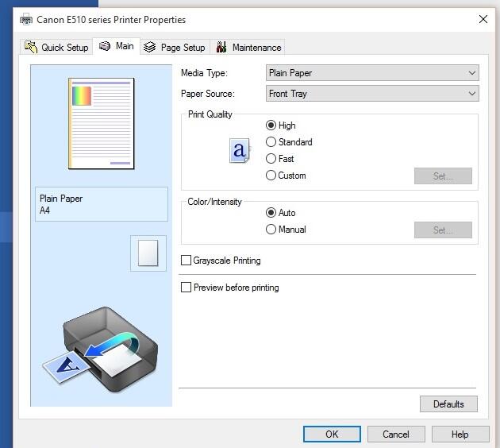Click the color gradient patch in the page preview
The width and height of the screenshot is (500, 448).
pyautogui.click(x=82, y=96)
